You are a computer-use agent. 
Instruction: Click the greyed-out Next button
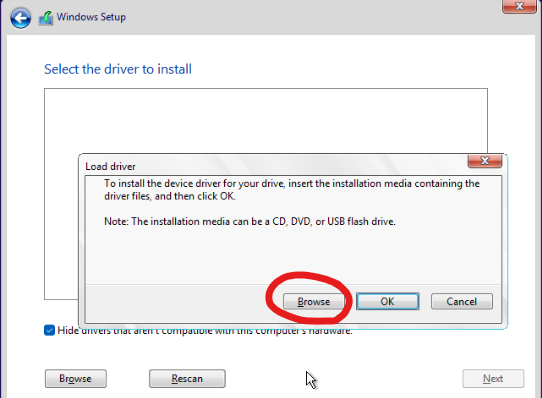tap(493, 379)
